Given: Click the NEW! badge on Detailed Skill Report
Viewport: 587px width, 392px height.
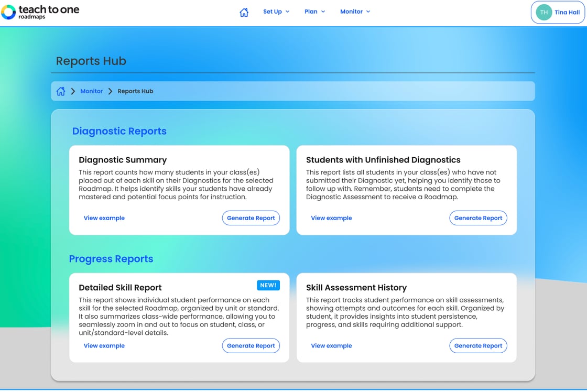Looking at the screenshot, I should click(268, 285).
